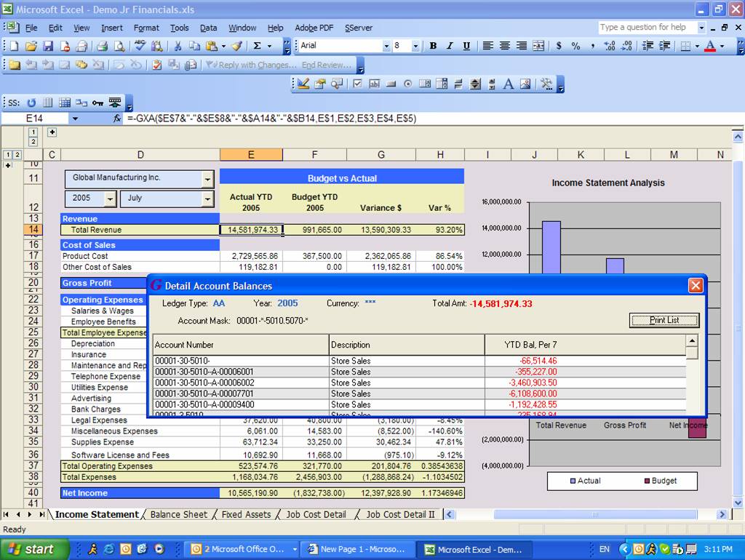Screen dimensions: 745x560
Task: Click the Windows start button
Action: click(34, 549)
